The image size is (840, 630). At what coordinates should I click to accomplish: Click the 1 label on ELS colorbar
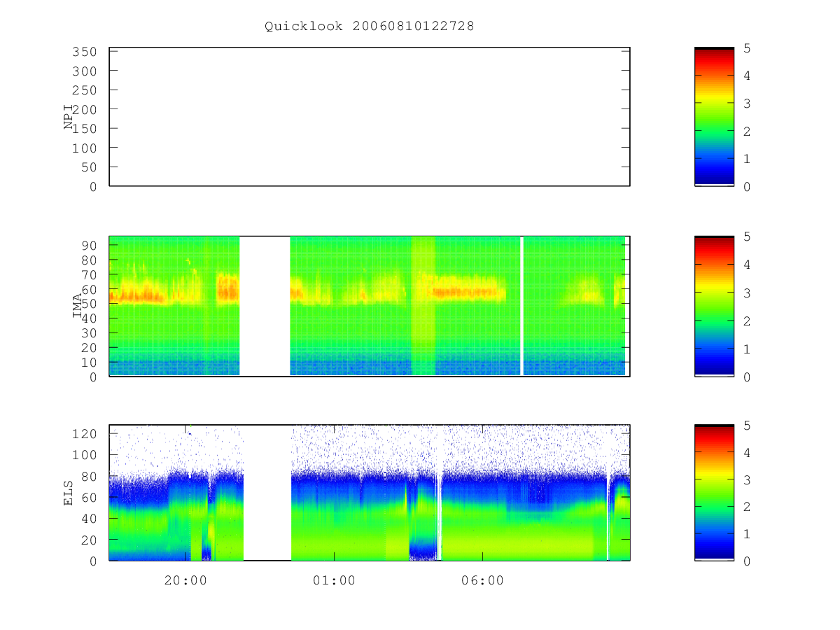tap(748, 534)
